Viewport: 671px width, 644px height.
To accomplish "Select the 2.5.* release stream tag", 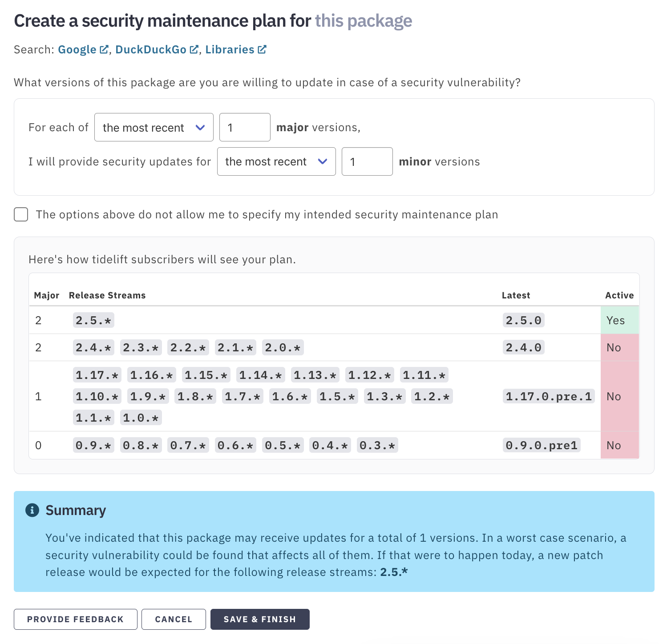I will [93, 320].
